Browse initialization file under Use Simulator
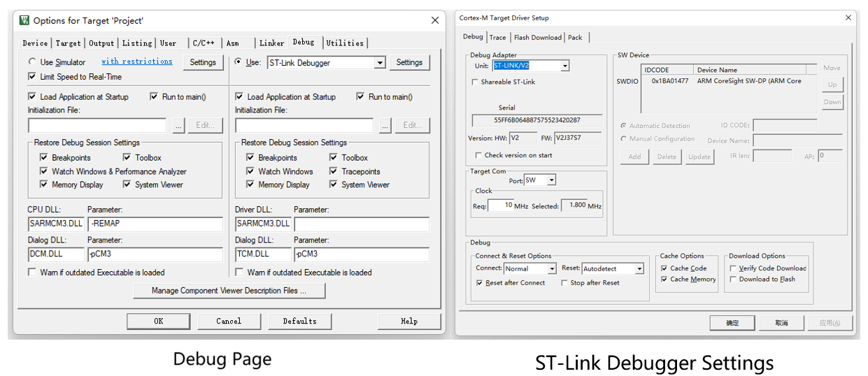Image resolution: width=868 pixels, height=376 pixels. pyautogui.click(x=178, y=126)
